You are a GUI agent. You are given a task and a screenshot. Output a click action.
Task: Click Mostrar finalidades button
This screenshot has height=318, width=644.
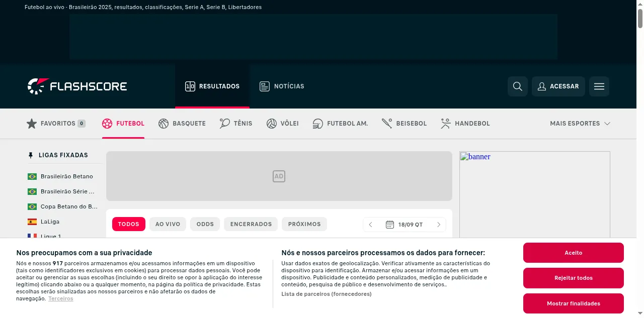[574, 303]
